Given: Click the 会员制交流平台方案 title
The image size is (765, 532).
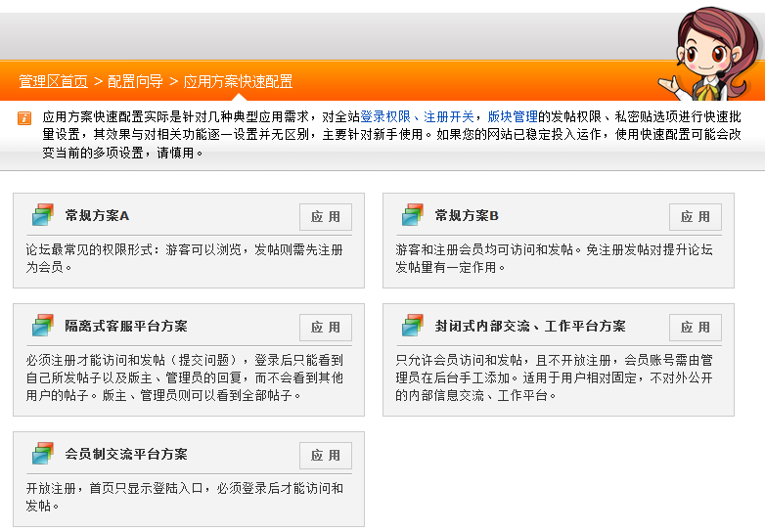Looking at the screenshot, I should tap(126, 454).
